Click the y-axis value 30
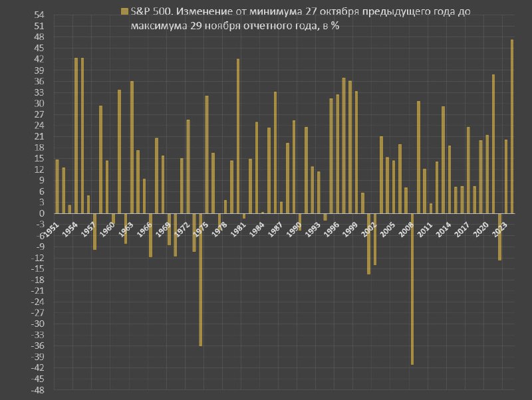532x400 pixels. point(39,104)
